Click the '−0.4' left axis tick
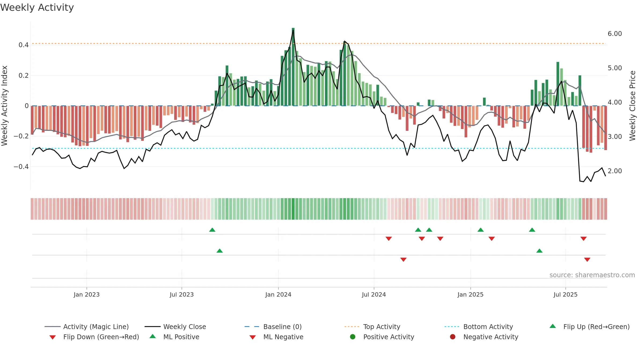The image size is (644, 362). pos(21,167)
